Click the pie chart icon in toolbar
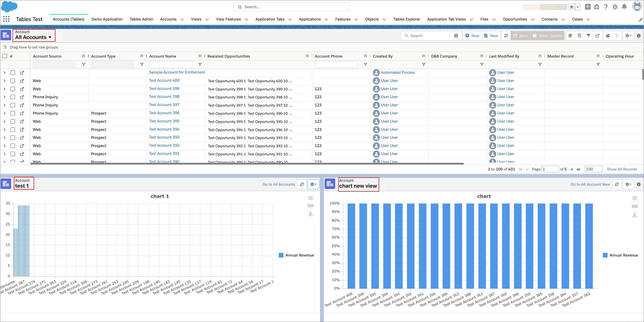 [608, 36]
